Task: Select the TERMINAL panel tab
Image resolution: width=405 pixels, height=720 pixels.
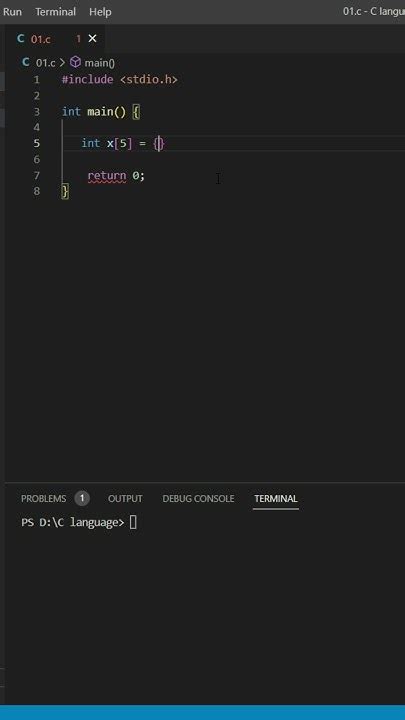Action: [x=276, y=498]
